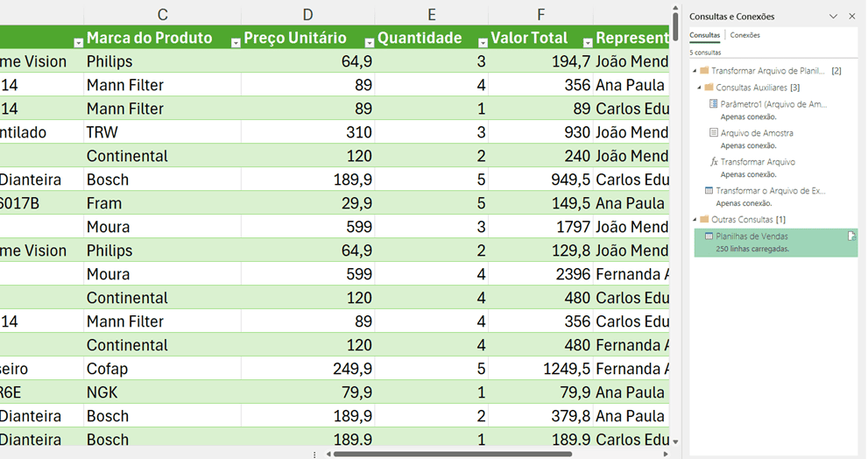Click the Planilhas de Vendas table icon
868x459 pixels.
pos(709,237)
